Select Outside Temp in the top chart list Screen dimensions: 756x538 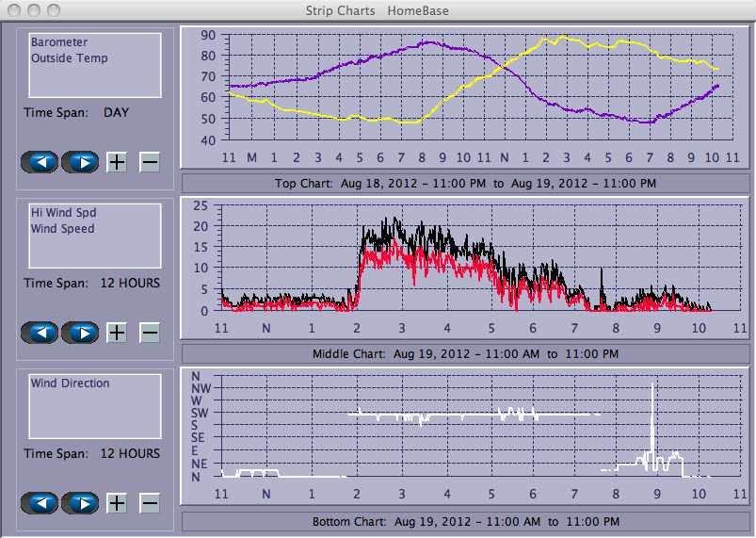(x=69, y=58)
